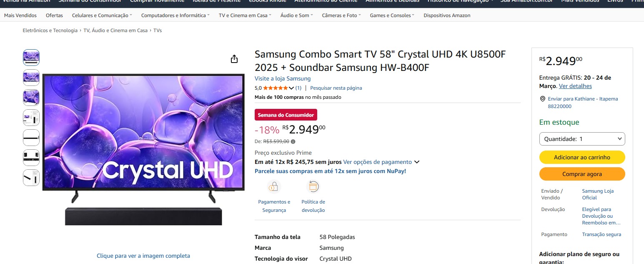Select the last thumbnail with remote
644x264 pixels.
click(x=31, y=178)
